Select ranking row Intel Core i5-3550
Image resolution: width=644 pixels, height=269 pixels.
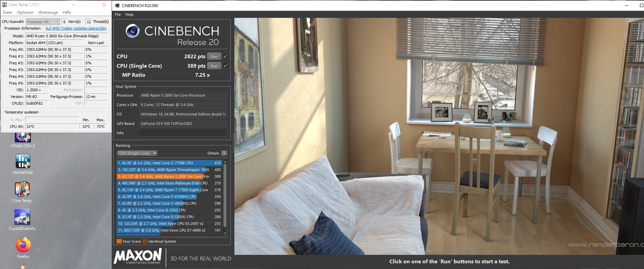[169, 210]
